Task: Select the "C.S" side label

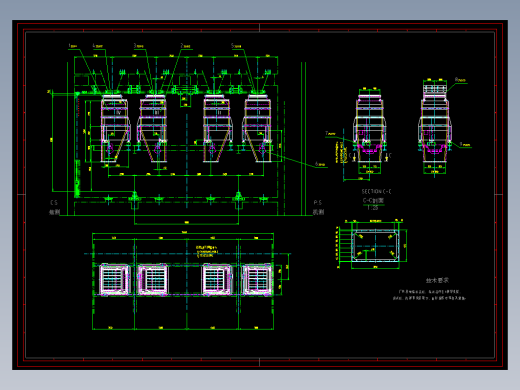Action: coord(54,203)
